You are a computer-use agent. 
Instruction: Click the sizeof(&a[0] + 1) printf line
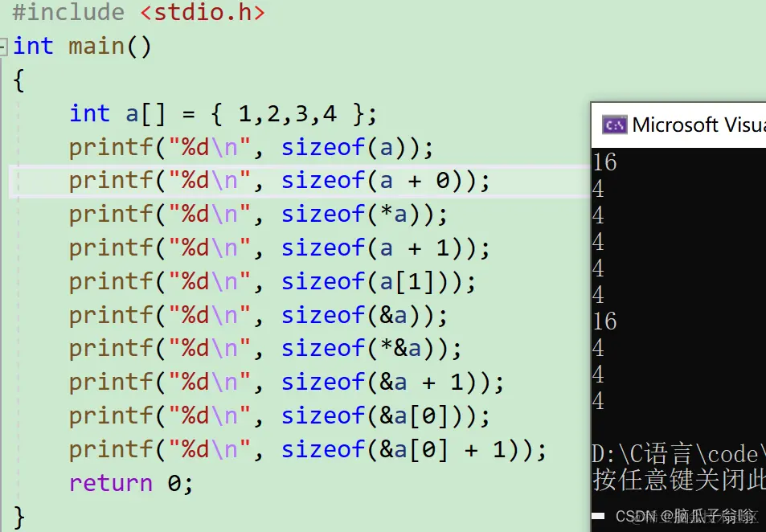[x=307, y=450]
